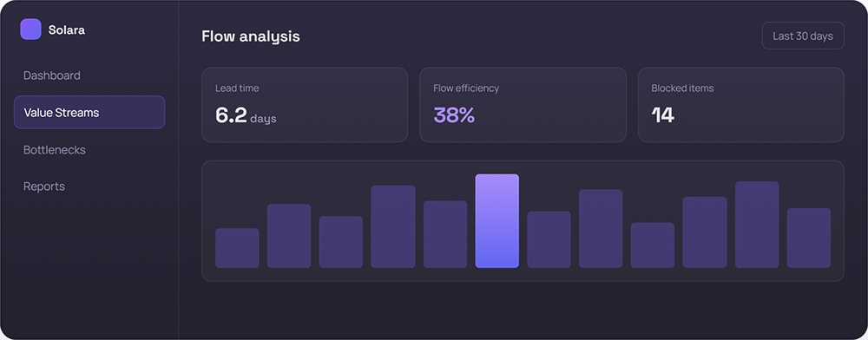Screen dimensions: 868x340
Task: Click the bar immediately right of the gradient bar
Action: point(549,240)
